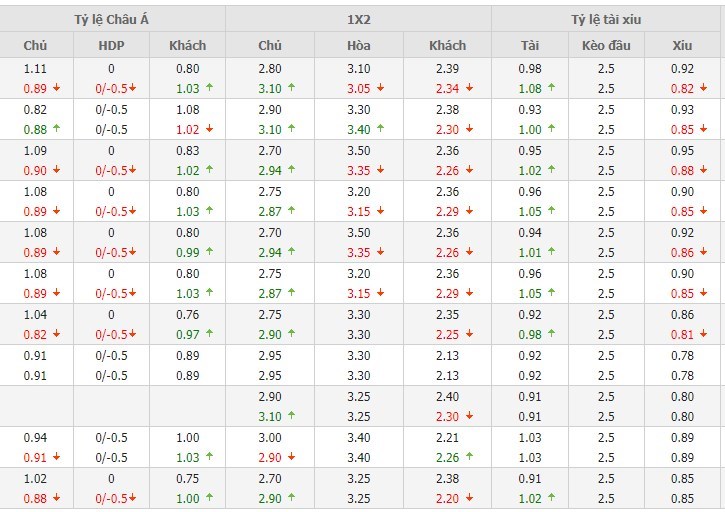Switch to the Tỷ lệ tài xỉu header
Viewport: 725px width, 512px height.
[x=608, y=18]
